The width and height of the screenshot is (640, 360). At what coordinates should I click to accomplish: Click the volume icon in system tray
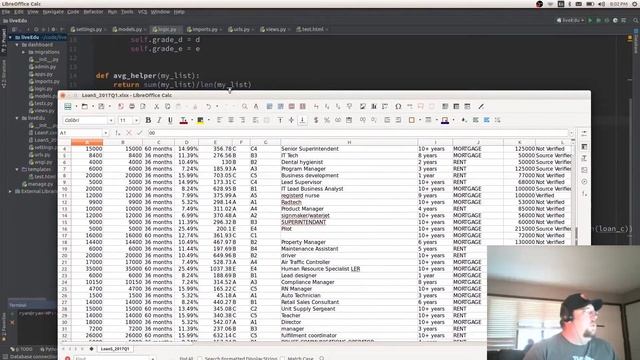[601, 4]
